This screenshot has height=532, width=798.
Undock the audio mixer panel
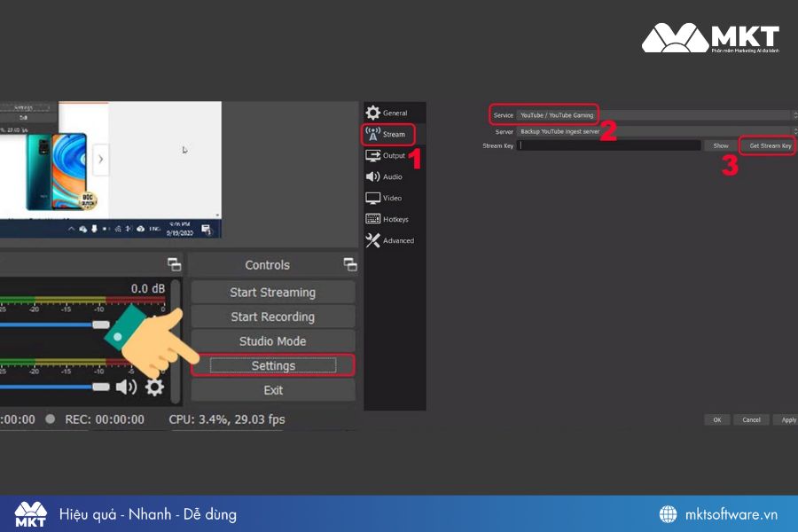click(174, 264)
